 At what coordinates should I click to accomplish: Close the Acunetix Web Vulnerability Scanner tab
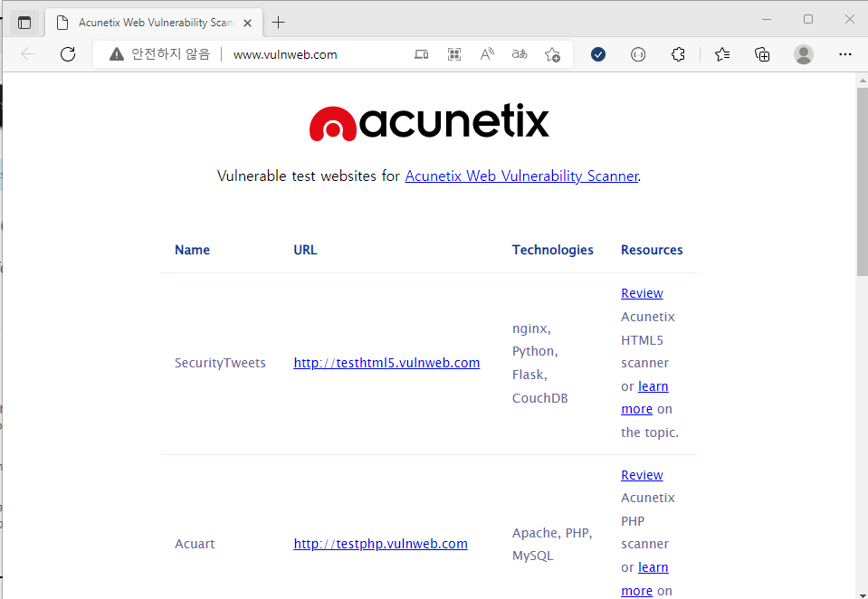(247, 23)
